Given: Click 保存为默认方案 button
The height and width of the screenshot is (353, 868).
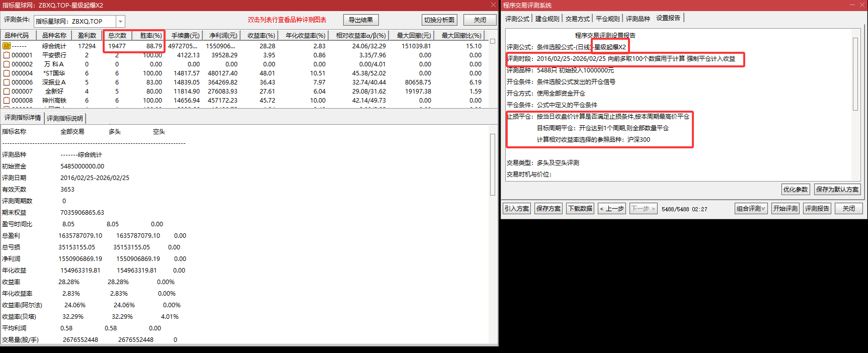Looking at the screenshot, I should tap(837, 190).
